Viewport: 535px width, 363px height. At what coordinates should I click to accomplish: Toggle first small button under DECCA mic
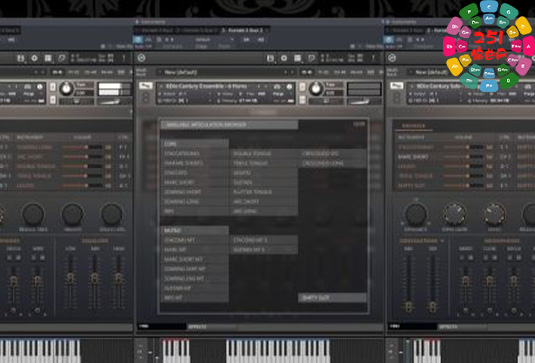click(x=10, y=258)
